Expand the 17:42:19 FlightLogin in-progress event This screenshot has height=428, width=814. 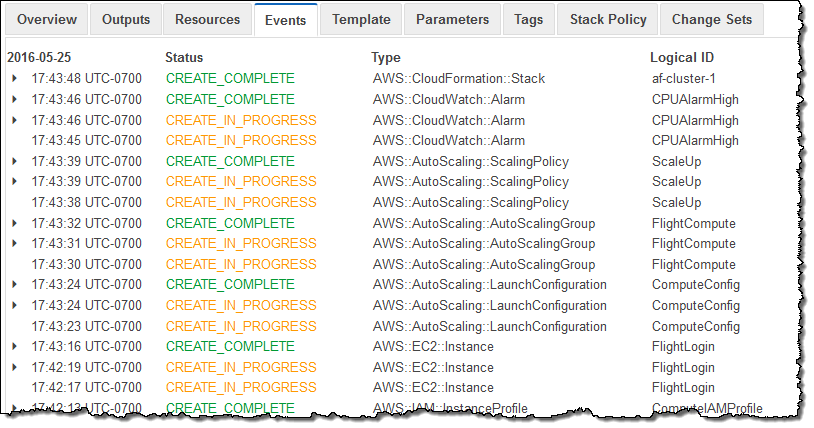(x=14, y=367)
